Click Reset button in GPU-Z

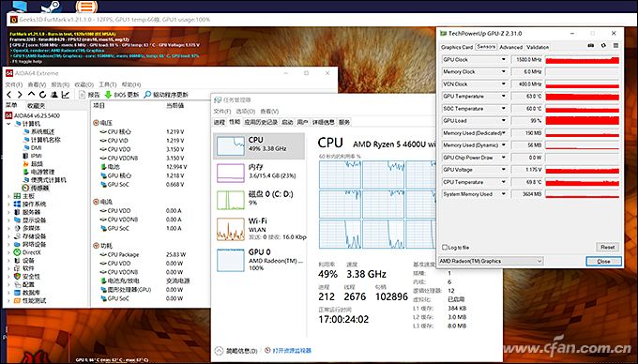click(x=607, y=247)
